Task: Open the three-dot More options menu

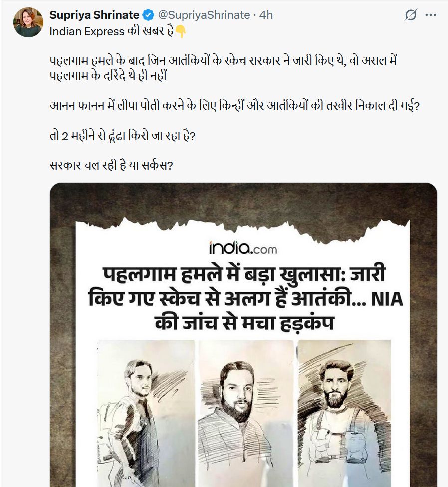Action: (x=430, y=15)
